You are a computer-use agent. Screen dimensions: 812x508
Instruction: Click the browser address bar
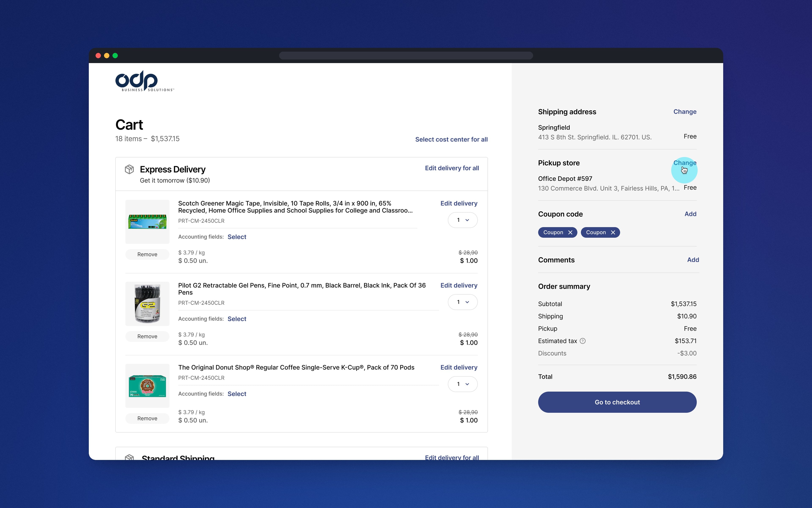(x=406, y=55)
